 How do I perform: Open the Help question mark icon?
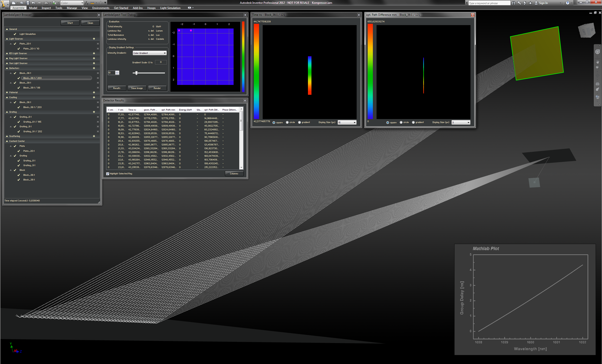568,3
